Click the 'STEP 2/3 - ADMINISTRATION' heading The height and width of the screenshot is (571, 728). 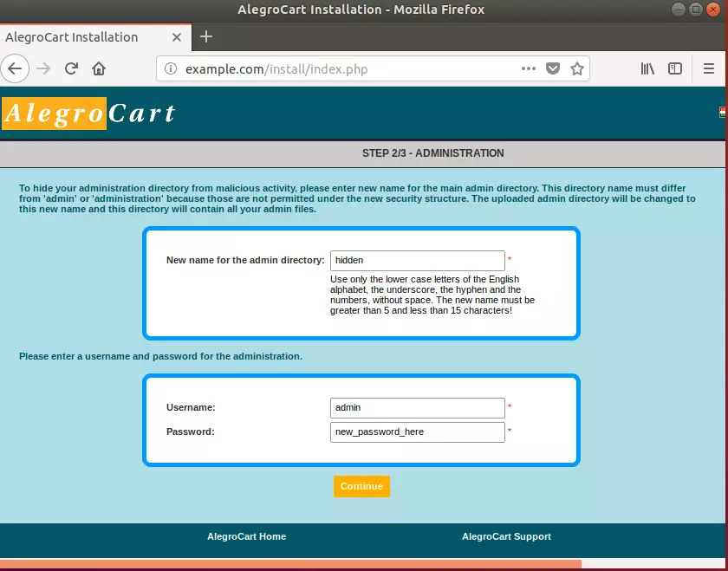point(432,153)
